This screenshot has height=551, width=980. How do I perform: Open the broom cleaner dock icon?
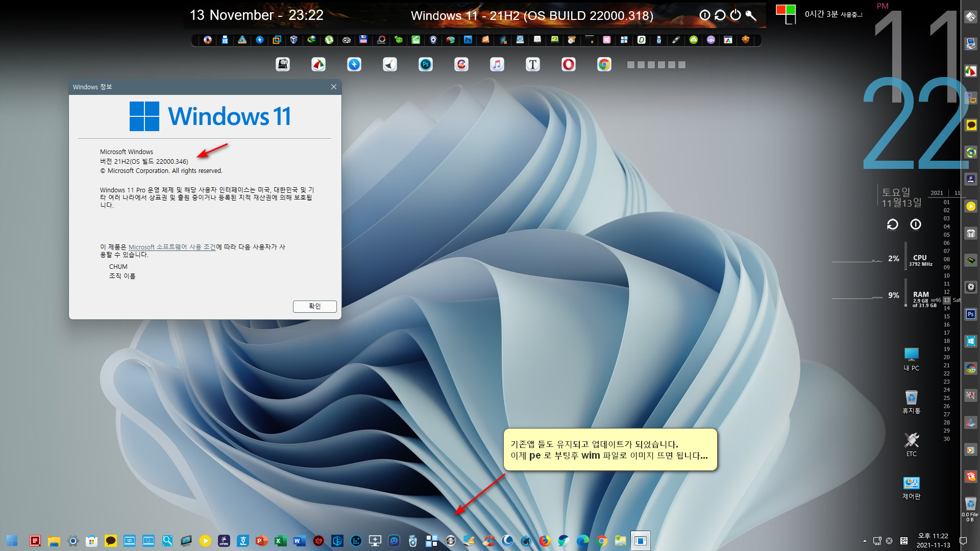pos(390,64)
